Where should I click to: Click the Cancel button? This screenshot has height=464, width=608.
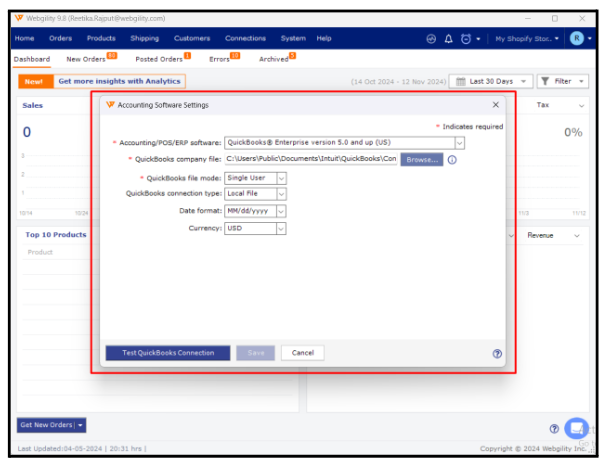click(302, 353)
